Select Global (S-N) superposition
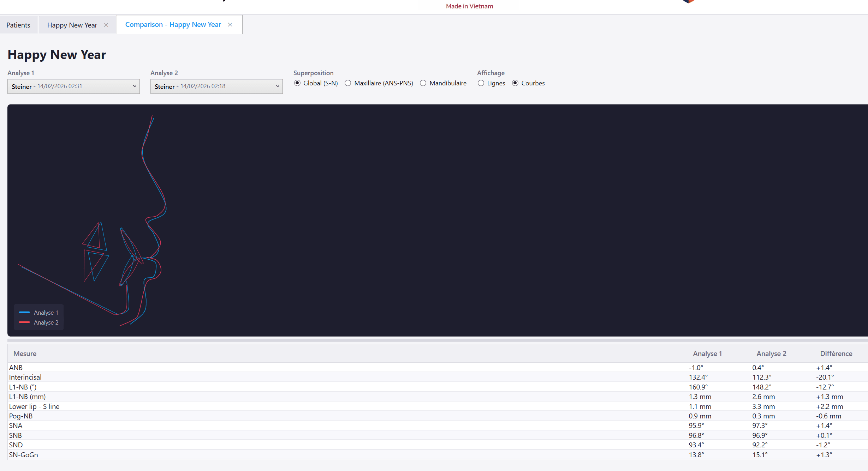The image size is (868, 471). click(x=297, y=83)
